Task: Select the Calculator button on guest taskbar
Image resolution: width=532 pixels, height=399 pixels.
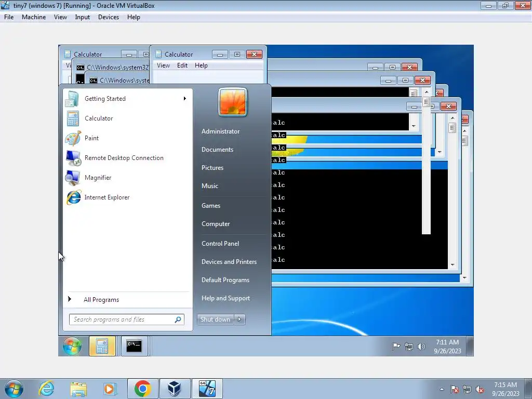Action: pos(102,346)
